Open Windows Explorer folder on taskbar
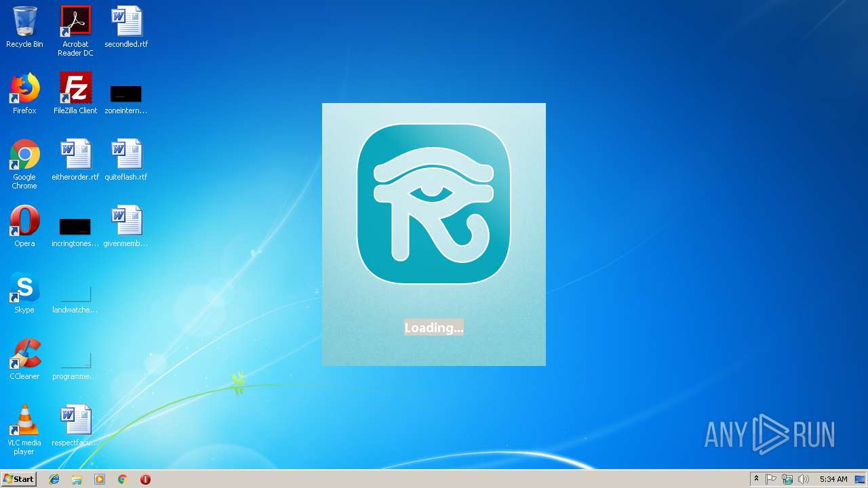 (77, 479)
